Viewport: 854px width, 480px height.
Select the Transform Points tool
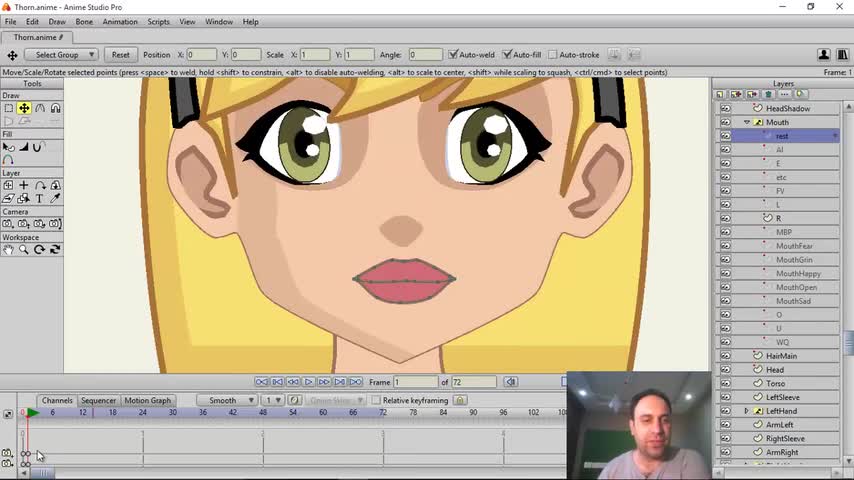23,108
